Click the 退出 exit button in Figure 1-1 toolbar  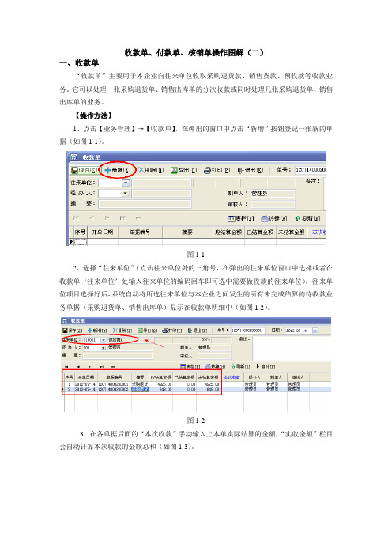click(x=250, y=170)
